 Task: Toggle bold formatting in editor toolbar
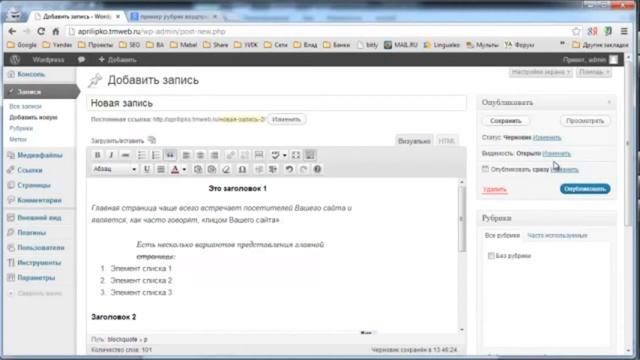click(97, 155)
